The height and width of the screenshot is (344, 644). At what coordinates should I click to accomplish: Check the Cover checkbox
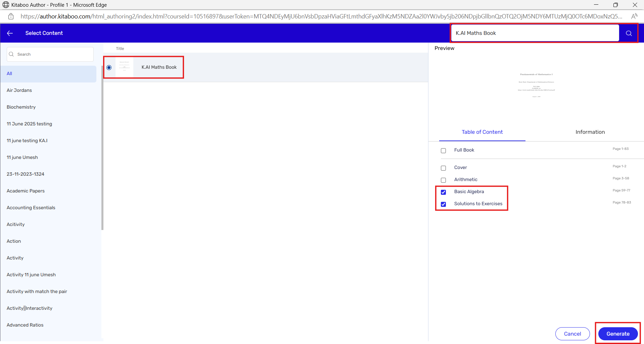pos(443,168)
